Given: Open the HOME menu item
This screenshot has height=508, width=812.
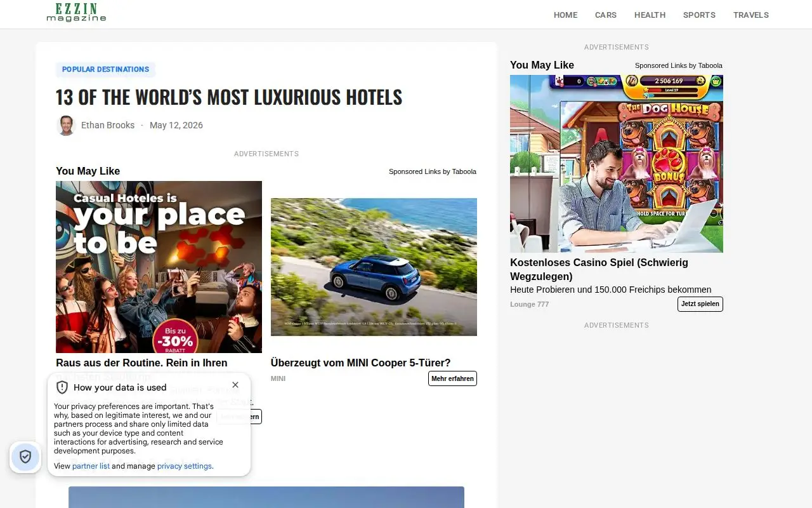Looking at the screenshot, I should point(565,15).
